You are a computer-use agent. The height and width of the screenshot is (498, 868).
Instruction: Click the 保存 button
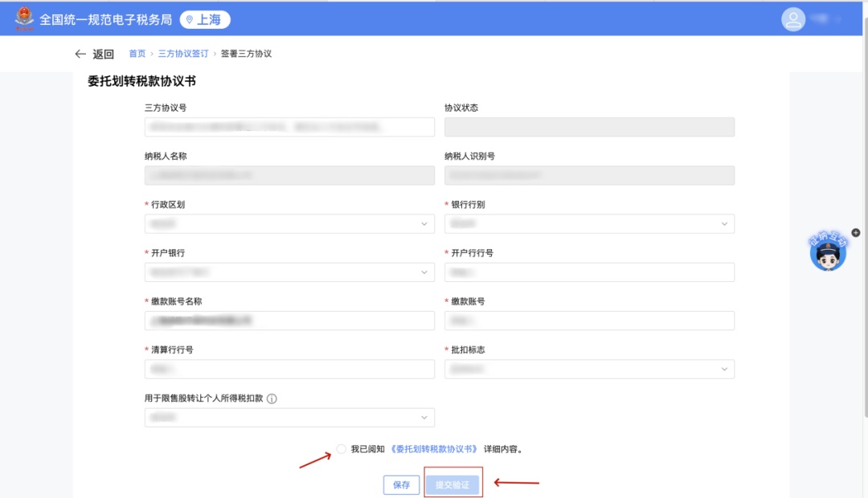click(401, 484)
